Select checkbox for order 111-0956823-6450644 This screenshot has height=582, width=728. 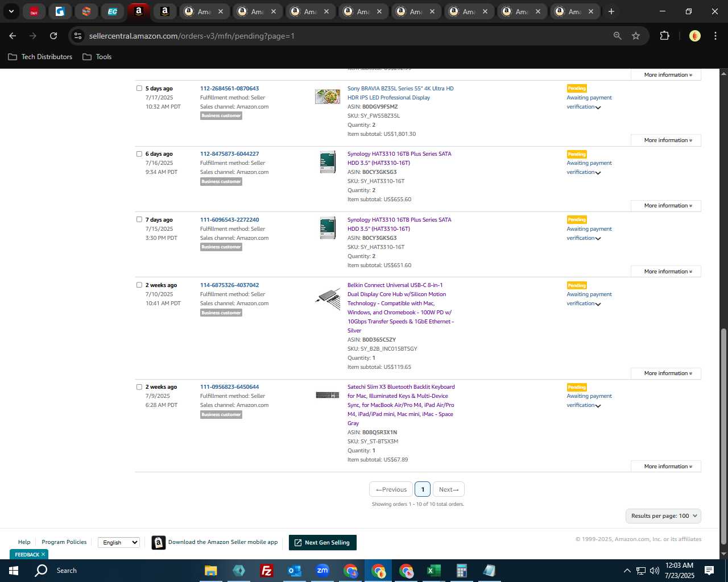pos(139,386)
